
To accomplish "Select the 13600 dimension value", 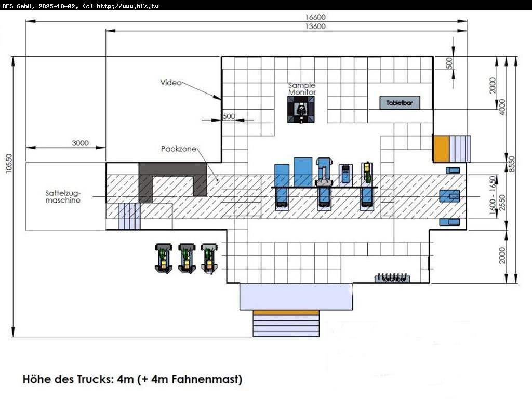I will tap(315, 26).
